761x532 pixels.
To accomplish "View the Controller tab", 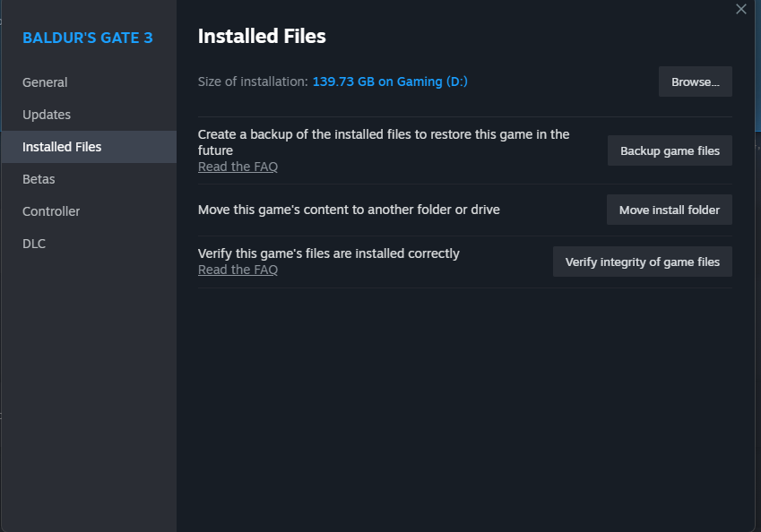I will (x=51, y=210).
